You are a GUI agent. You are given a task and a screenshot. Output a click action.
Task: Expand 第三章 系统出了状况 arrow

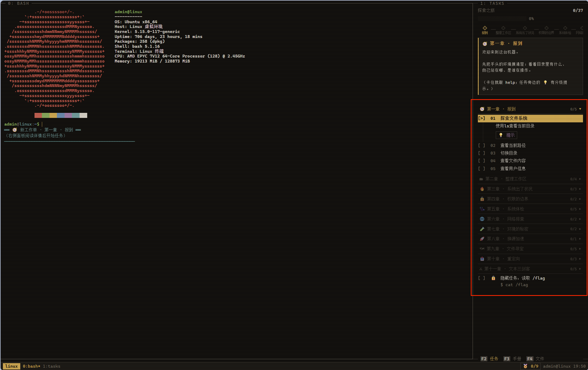(580, 189)
